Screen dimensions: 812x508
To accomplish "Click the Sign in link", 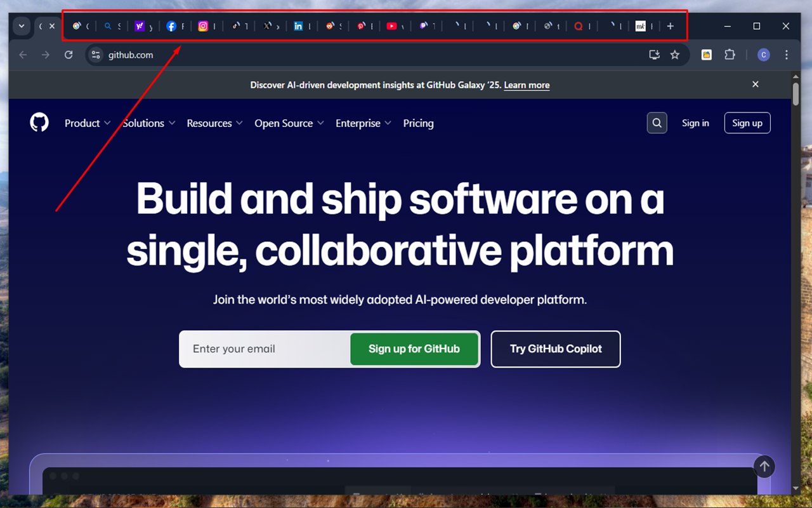I will click(695, 123).
